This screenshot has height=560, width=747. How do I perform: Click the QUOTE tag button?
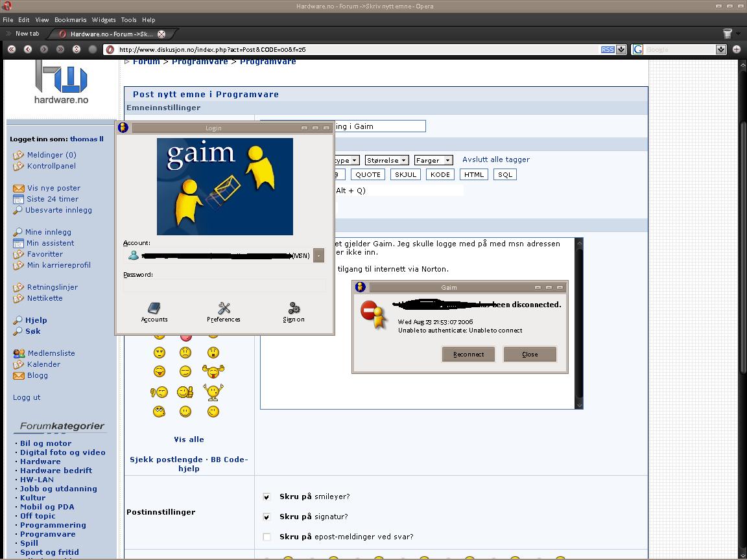click(x=368, y=175)
